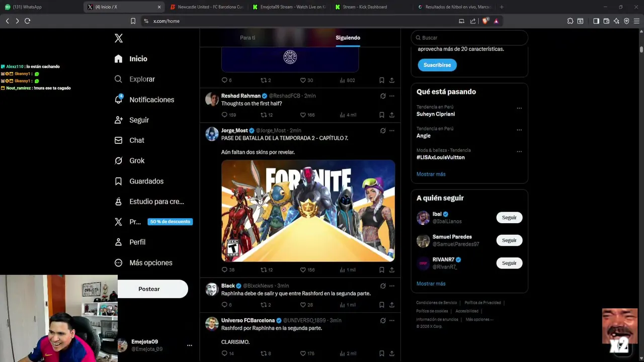Open options for #LISAxLouisVuitton trend
644x362 pixels.
pos(519,151)
